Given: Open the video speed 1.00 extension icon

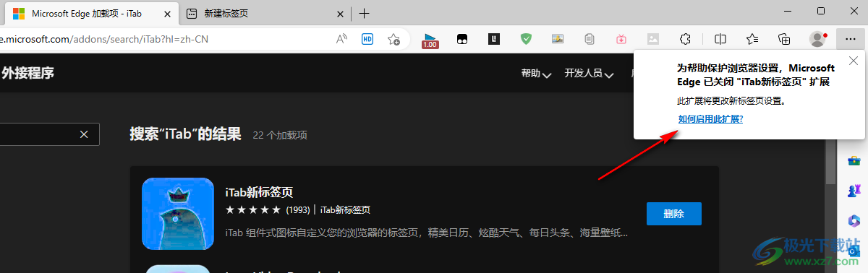Looking at the screenshot, I should pyautogui.click(x=430, y=40).
